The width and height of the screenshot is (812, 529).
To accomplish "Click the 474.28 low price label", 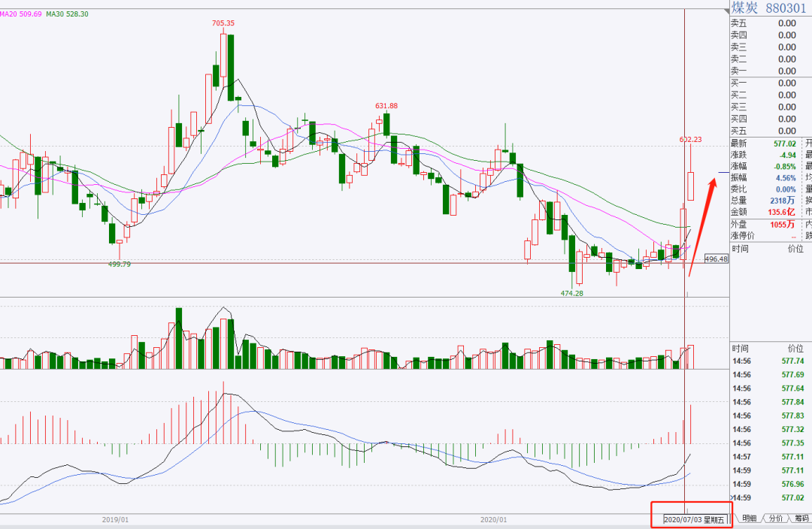I will tap(571, 293).
